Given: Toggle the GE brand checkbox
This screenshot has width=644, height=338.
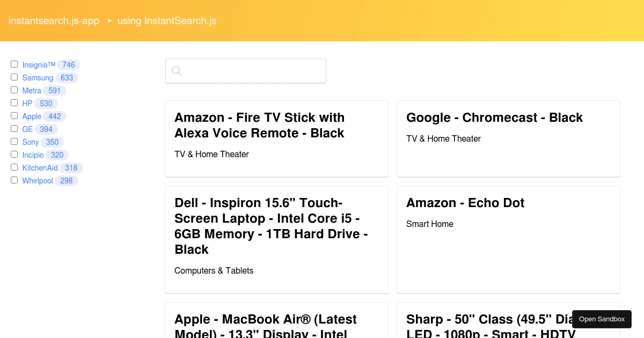Looking at the screenshot, I should (x=14, y=128).
